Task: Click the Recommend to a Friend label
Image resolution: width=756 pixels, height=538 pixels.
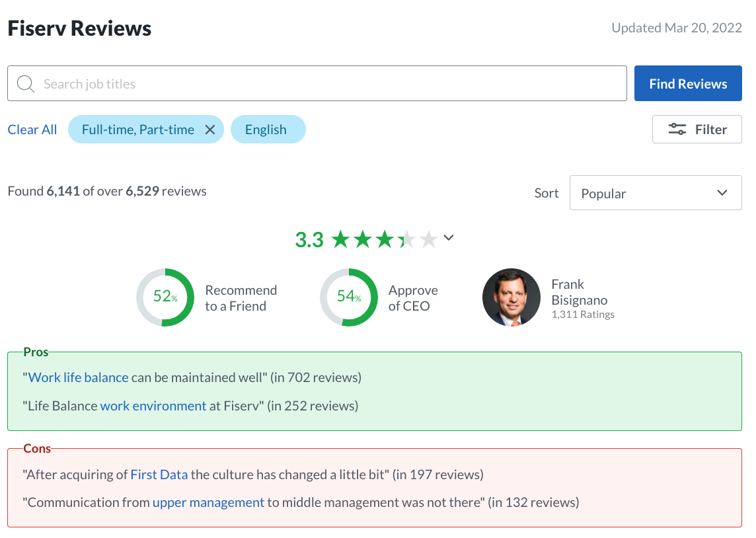Action: pos(241,298)
